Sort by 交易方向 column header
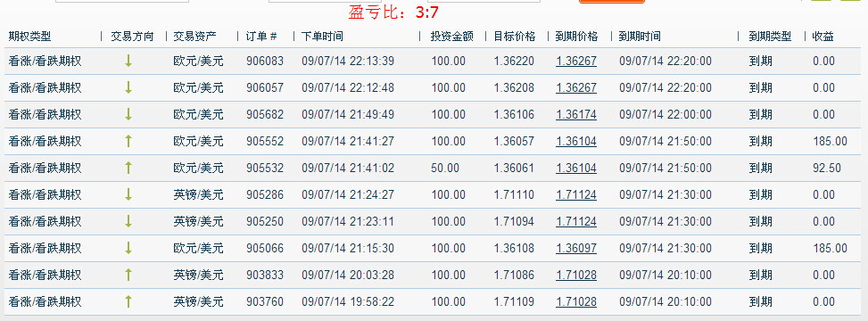The width and height of the screenshot is (868, 321). coord(132,37)
